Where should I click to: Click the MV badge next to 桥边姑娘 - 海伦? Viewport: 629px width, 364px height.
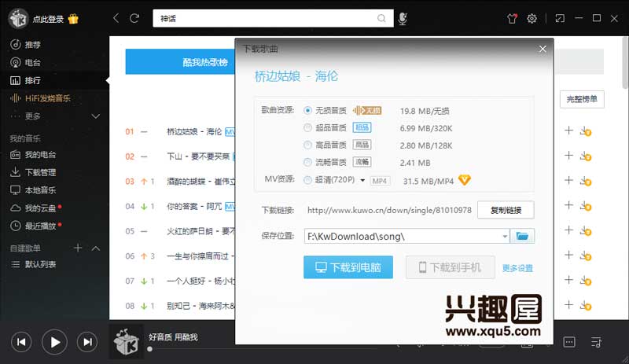(x=230, y=131)
